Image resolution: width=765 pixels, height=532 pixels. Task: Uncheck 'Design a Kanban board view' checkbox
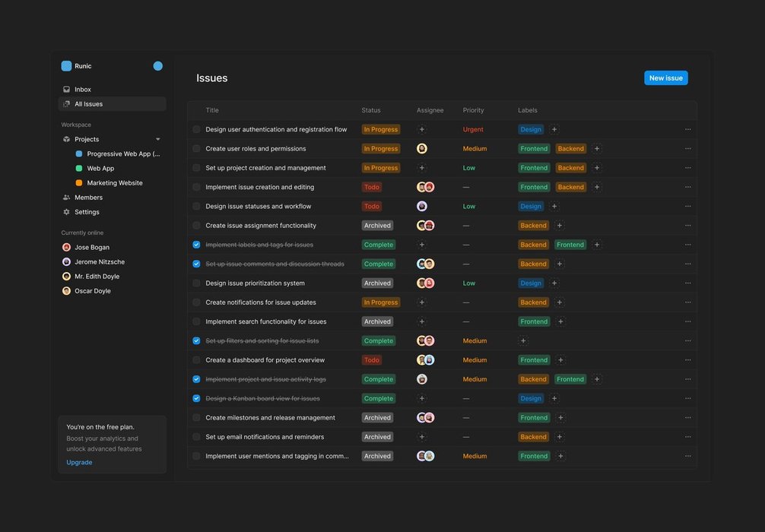pos(196,398)
